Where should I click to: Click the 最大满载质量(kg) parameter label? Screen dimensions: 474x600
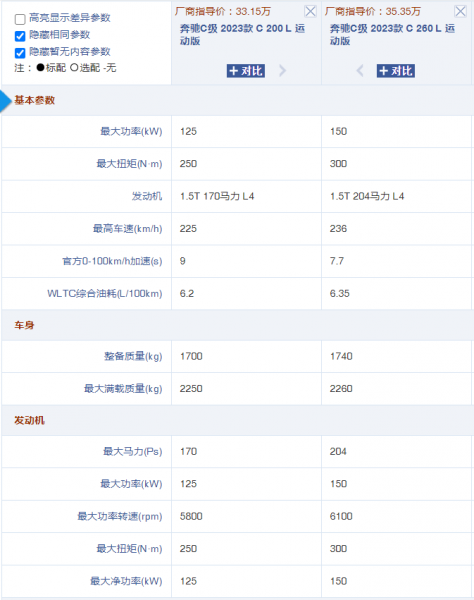(x=123, y=389)
